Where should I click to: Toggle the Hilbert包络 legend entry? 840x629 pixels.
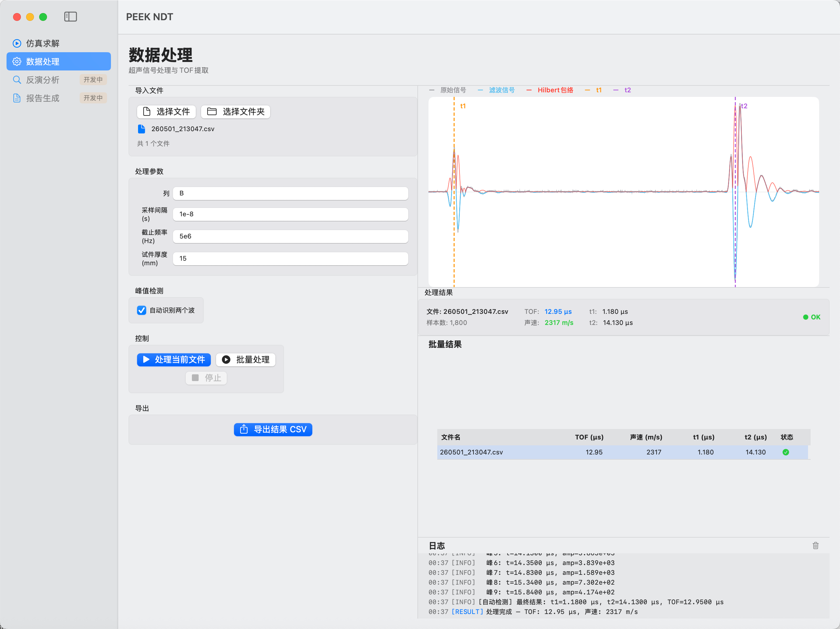550,90
